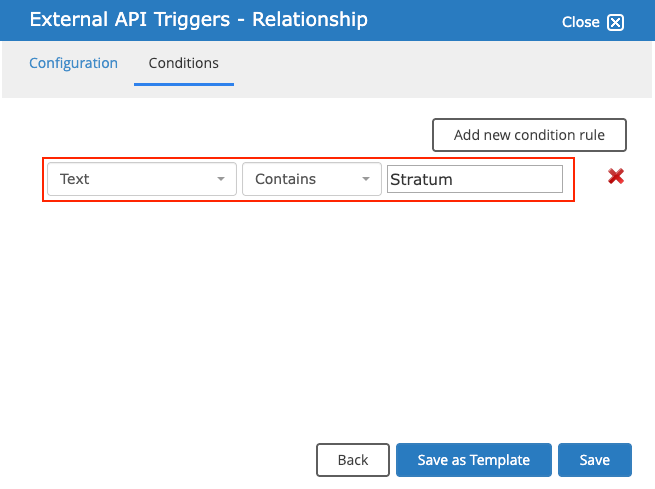This screenshot has height=489, width=655.
Task: Click the empty white area below condition row
Action: tap(326, 317)
